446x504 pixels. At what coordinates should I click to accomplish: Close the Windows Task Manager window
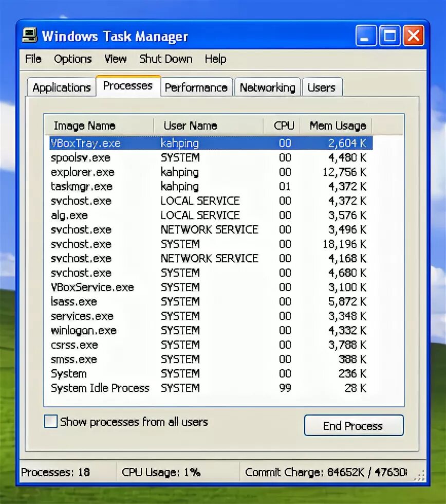pos(414,35)
